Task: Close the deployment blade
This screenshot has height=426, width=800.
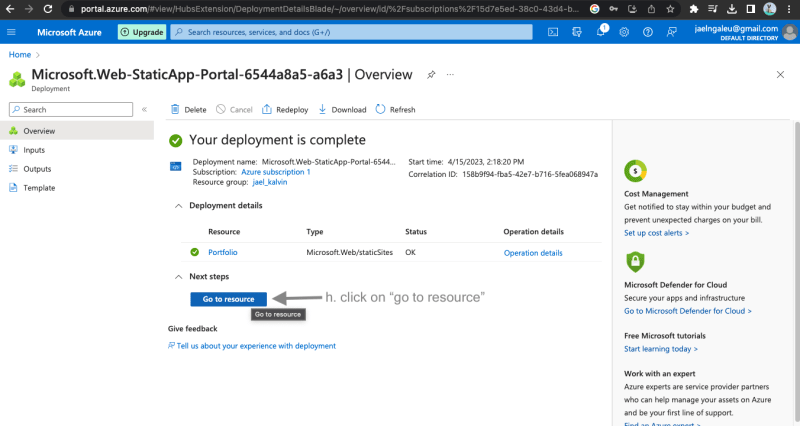Action: pyautogui.click(x=780, y=74)
